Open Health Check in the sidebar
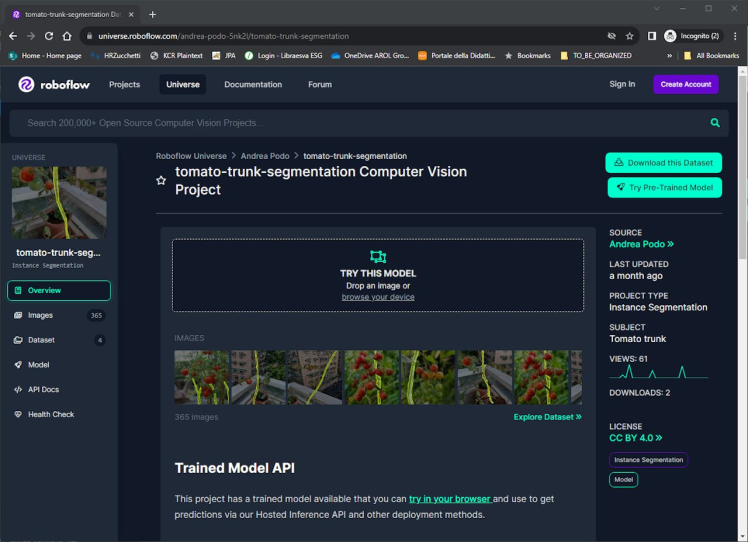748x542 pixels. click(50, 414)
